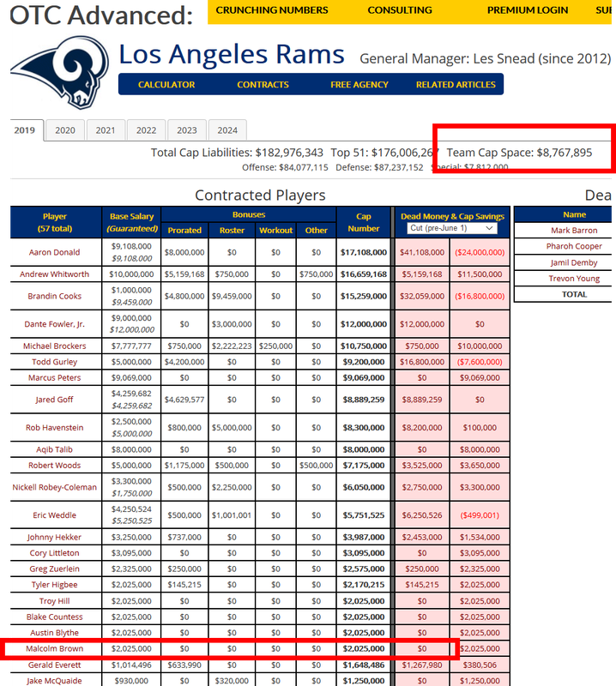
Task: Open Aqib Talib's player link
Action: pyautogui.click(x=54, y=449)
